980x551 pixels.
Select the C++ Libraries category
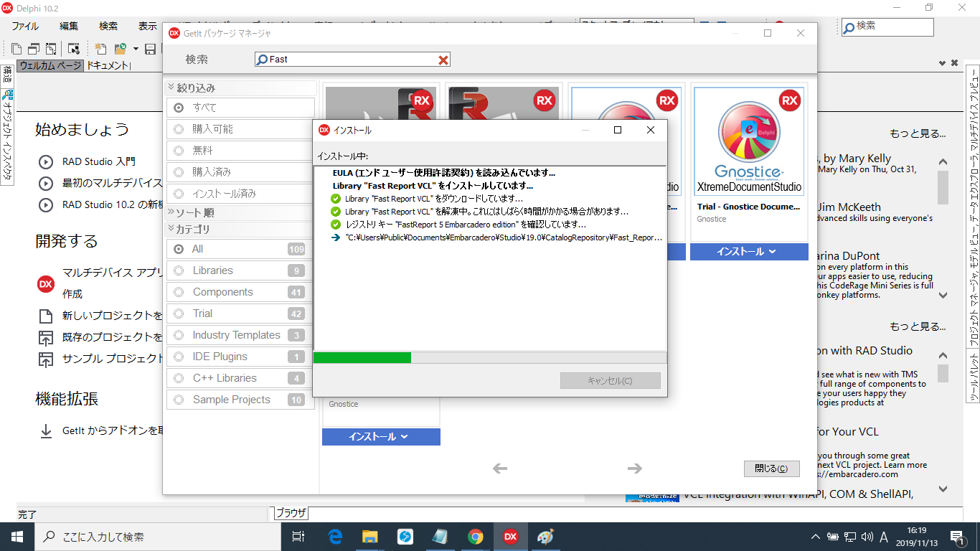tap(240, 378)
